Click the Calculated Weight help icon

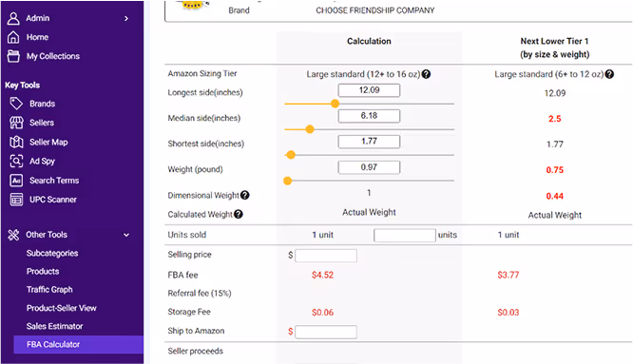click(x=239, y=214)
